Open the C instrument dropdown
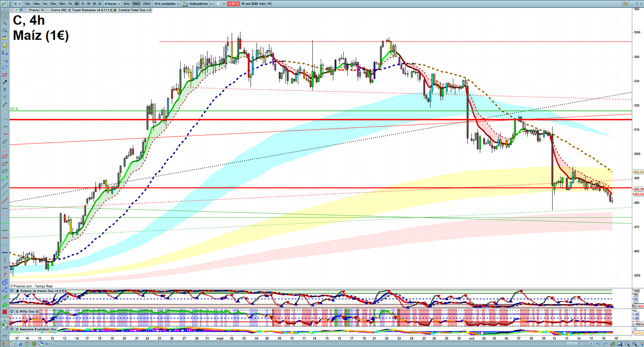This screenshot has width=644, height=347. 17,4
